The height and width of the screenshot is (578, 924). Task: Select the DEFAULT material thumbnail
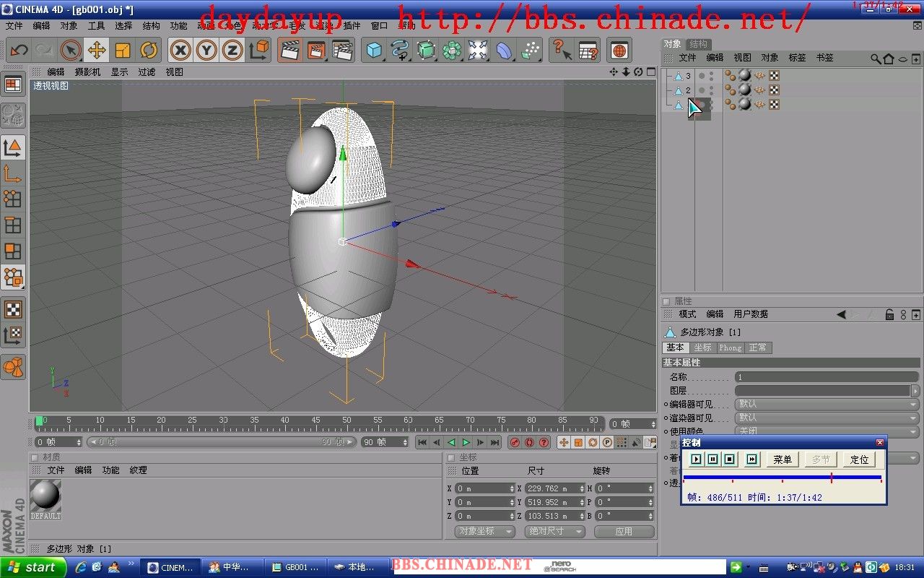coord(45,498)
